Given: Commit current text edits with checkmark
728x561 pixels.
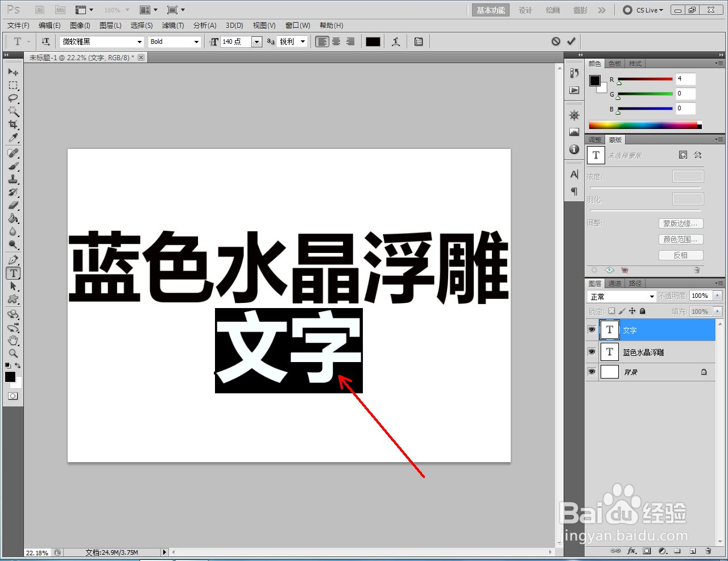Looking at the screenshot, I should pyautogui.click(x=571, y=41).
